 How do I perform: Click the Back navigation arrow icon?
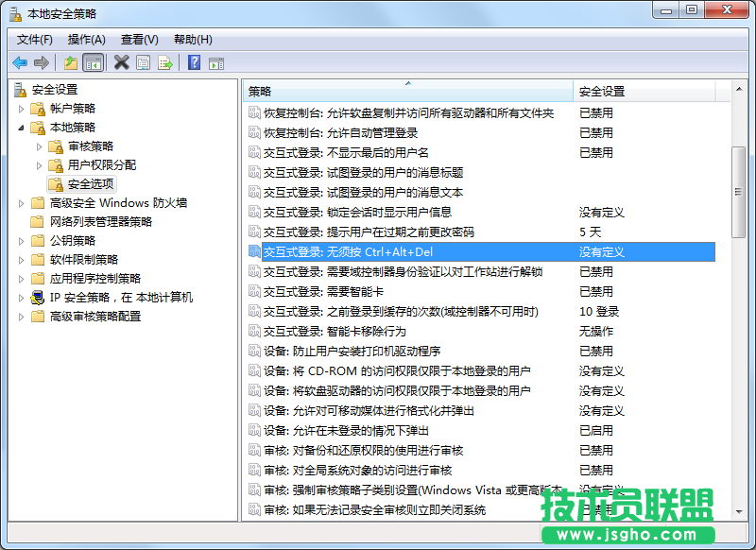coord(19,62)
